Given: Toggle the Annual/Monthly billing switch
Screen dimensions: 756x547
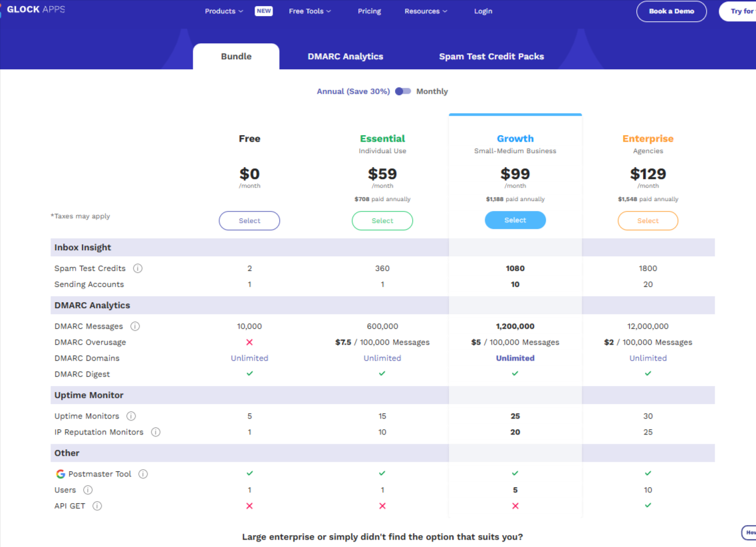Looking at the screenshot, I should click(x=402, y=91).
